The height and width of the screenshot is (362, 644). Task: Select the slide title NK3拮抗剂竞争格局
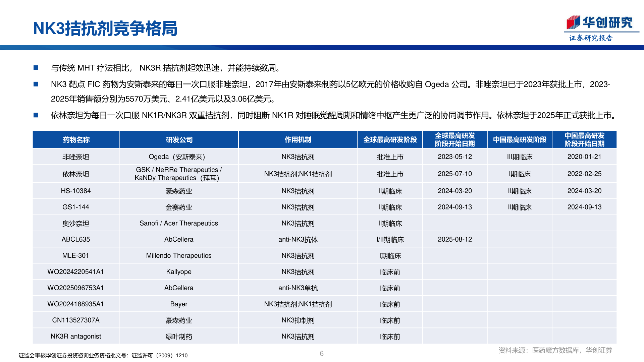105,28
